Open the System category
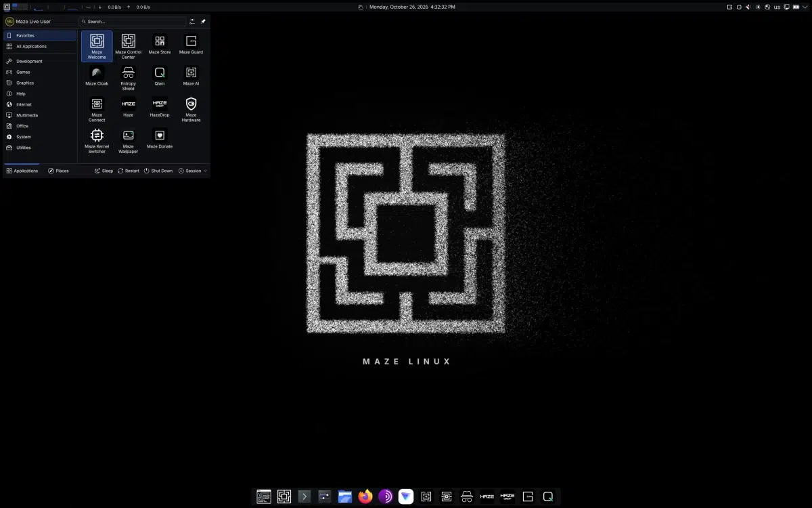The width and height of the screenshot is (812, 508). (40, 137)
